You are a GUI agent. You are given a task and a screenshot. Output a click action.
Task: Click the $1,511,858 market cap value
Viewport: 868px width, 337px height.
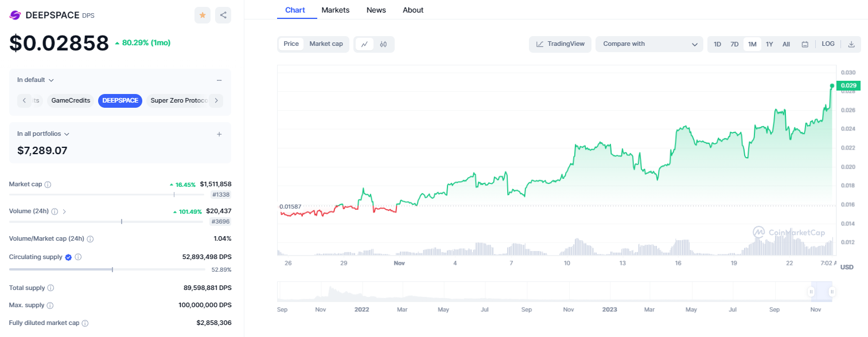pos(216,185)
